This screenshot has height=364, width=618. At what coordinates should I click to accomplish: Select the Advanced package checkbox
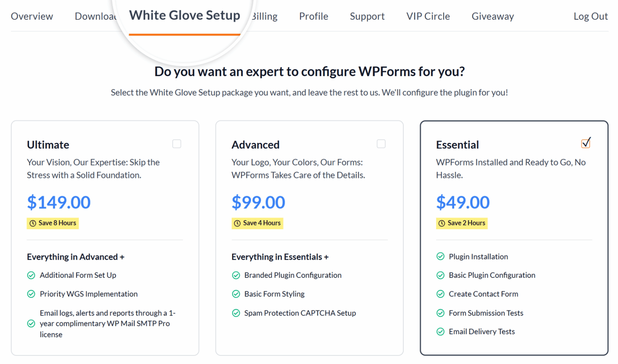381,144
